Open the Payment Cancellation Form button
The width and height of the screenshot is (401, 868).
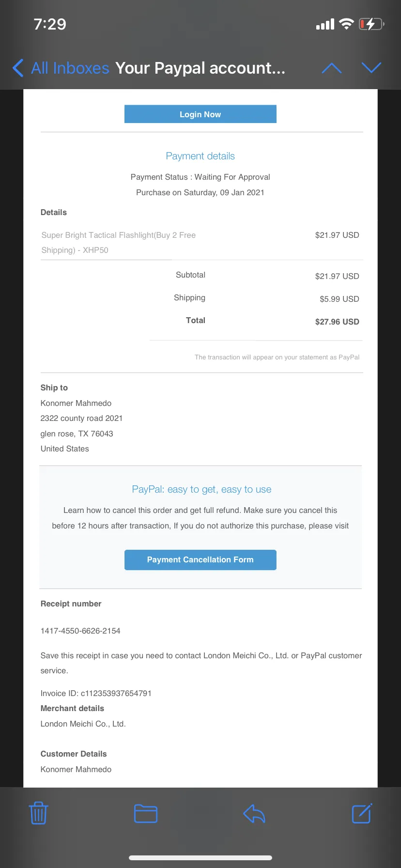[x=200, y=560]
